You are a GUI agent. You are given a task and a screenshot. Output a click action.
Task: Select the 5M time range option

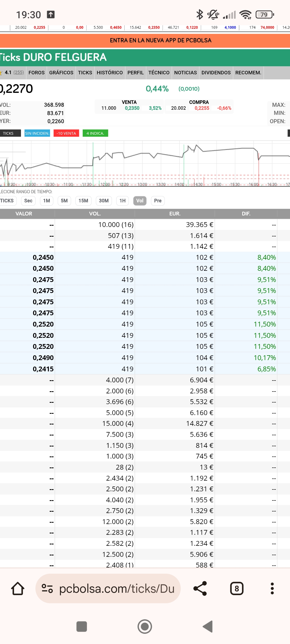(64, 201)
